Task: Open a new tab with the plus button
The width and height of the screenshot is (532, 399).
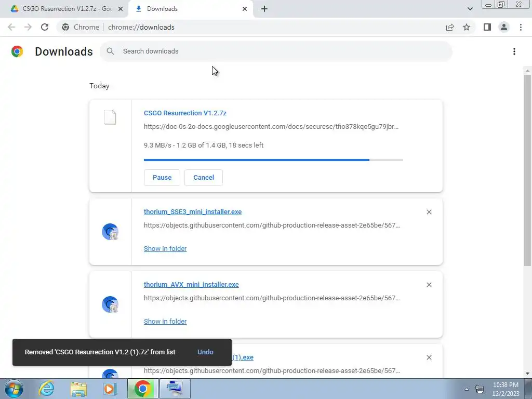Action: click(264, 9)
